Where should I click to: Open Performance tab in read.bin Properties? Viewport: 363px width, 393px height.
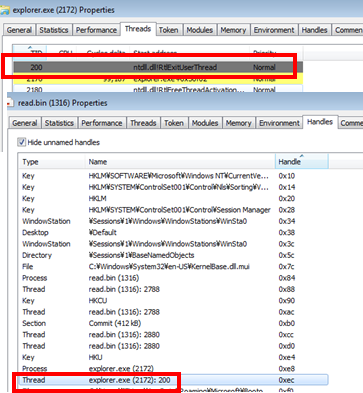coord(102,123)
